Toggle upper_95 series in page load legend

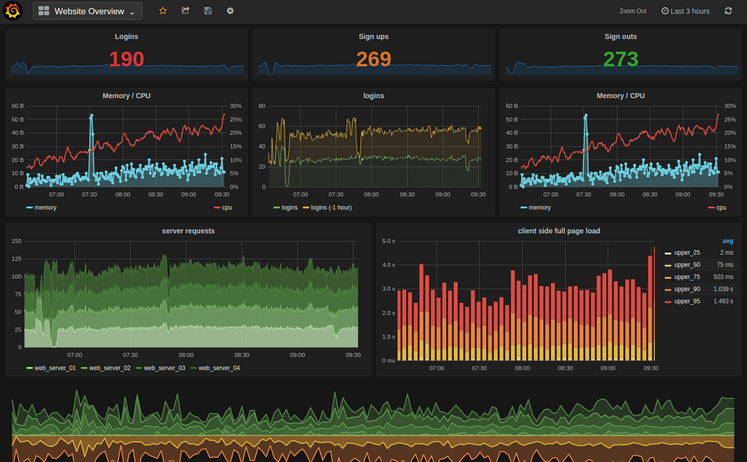pyautogui.click(x=687, y=301)
